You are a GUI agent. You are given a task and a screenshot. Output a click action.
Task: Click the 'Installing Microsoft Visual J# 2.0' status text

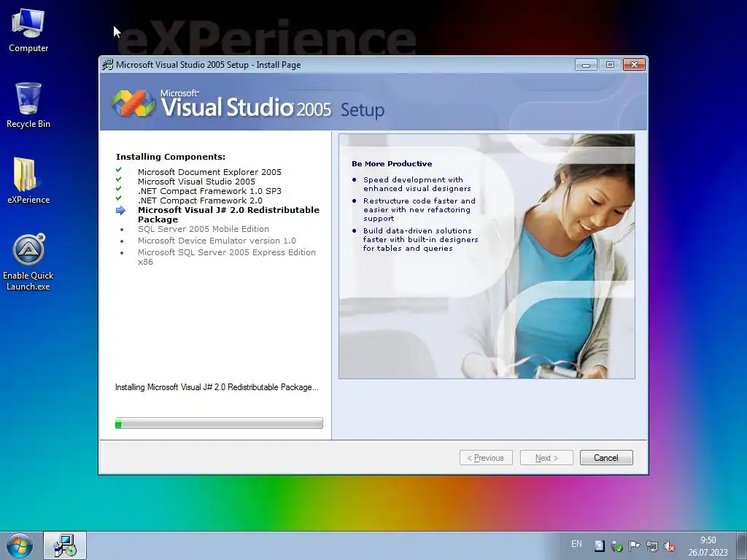point(217,387)
